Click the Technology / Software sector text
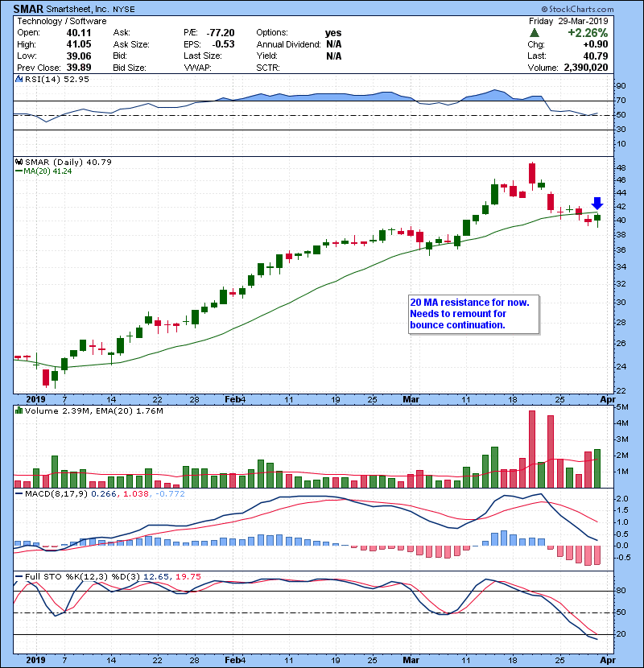Viewport: 644px width, 668px height. click(x=62, y=21)
